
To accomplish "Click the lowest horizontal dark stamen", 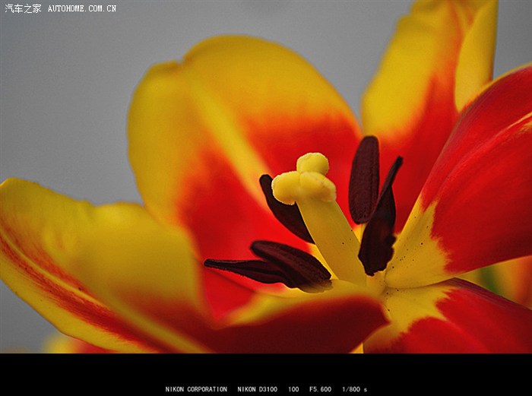I will [x=243, y=268].
